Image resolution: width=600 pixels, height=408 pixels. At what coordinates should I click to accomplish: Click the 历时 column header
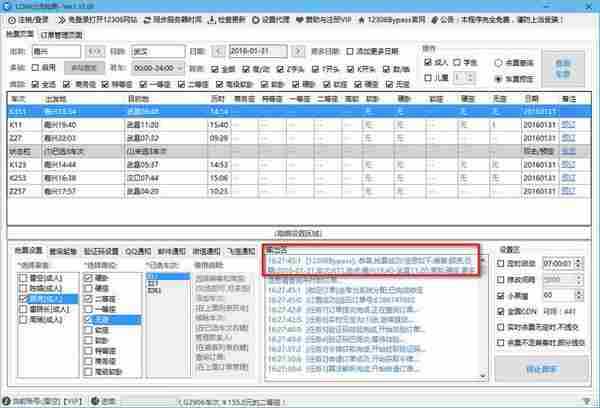point(217,99)
